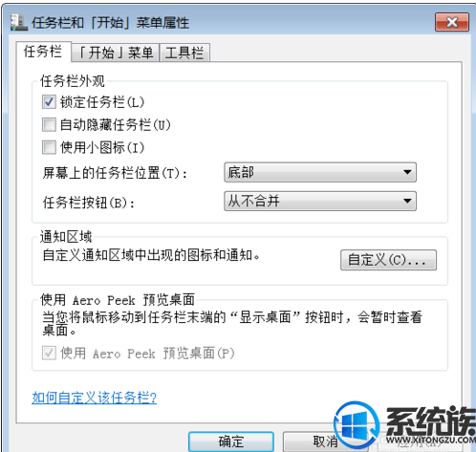Switch to the 「开始」菜单 tab
The image size is (476, 452).
coord(116,53)
